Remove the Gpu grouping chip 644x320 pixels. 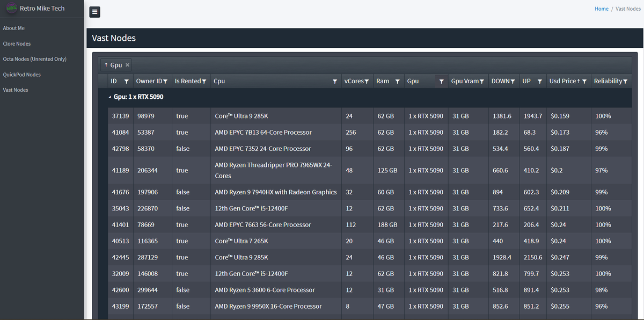(x=128, y=65)
